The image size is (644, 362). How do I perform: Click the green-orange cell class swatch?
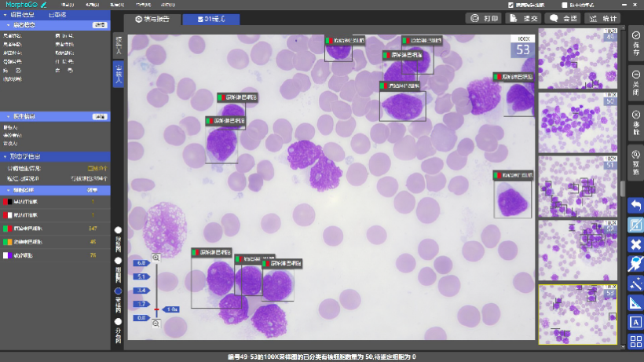point(7,242)
